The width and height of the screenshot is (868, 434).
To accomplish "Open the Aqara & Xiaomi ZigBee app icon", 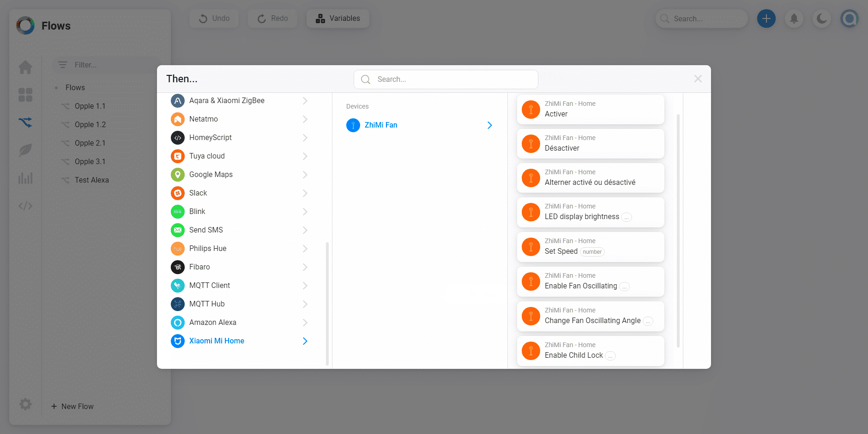I will click(x=178, y=101).
